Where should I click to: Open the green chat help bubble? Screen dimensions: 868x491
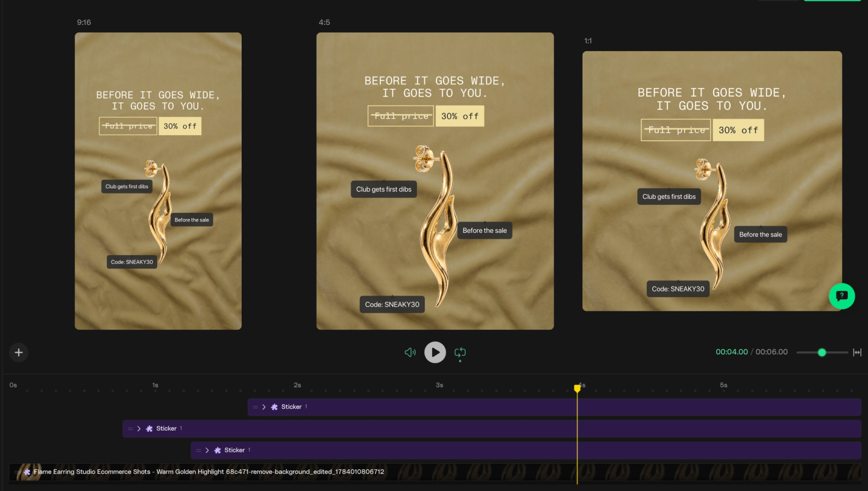[x=842, y=296]
